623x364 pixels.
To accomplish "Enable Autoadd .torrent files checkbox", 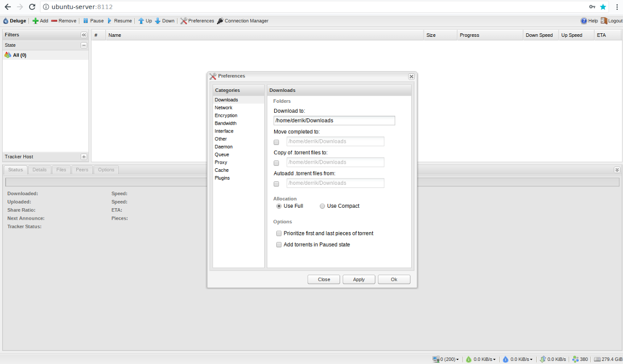I will pos(276,184).
